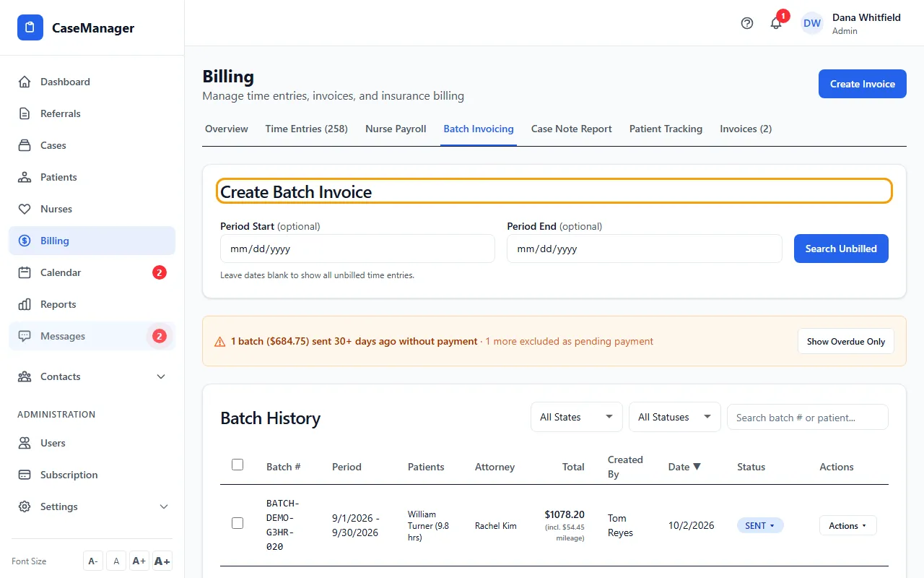Image resolution: width=924 pixels, height=578 pixels.
Task: Click the Search batch # or patient field
Action: coord(808,417)
